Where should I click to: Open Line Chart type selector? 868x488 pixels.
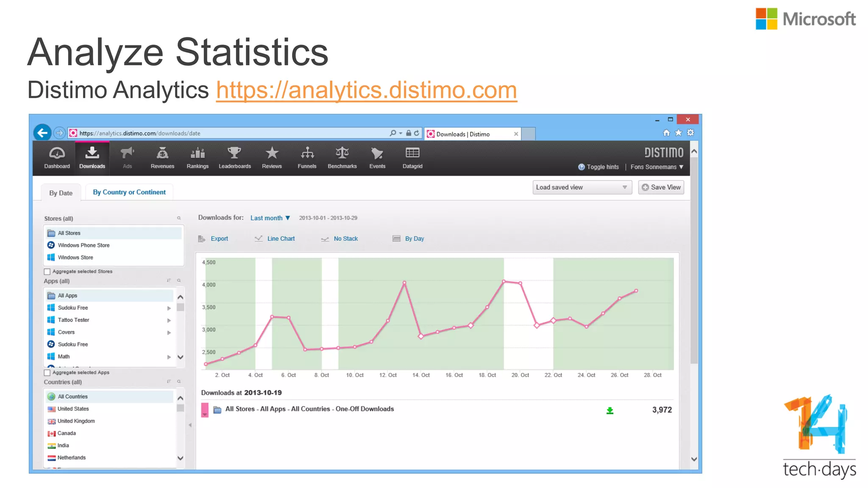[275, 238]
